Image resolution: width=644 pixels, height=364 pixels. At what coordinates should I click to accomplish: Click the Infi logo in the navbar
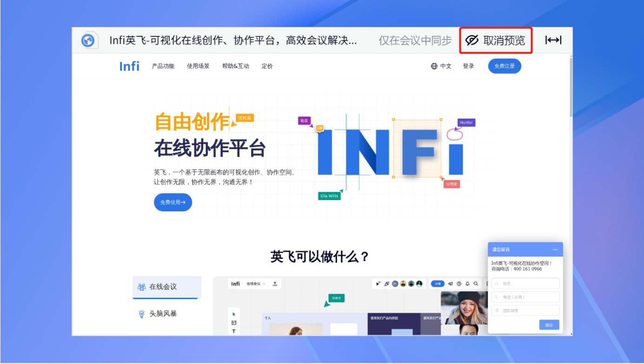pos(129,66)
